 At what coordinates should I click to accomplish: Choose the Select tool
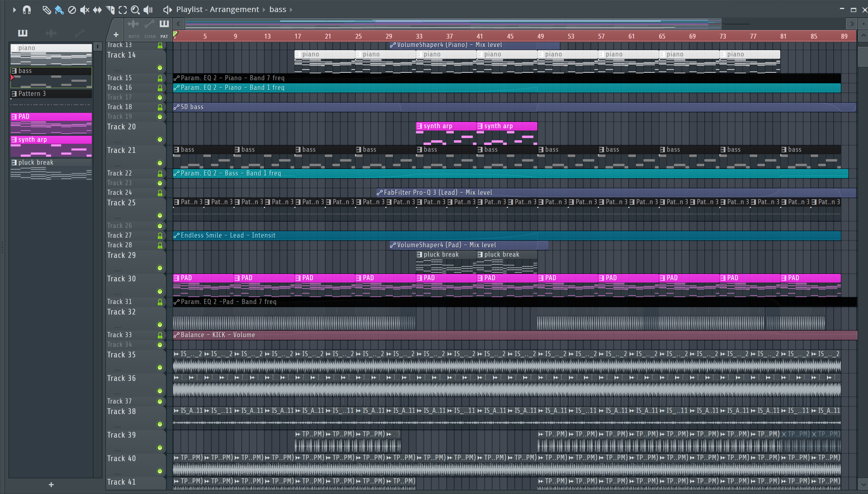(x=123, y=10)
